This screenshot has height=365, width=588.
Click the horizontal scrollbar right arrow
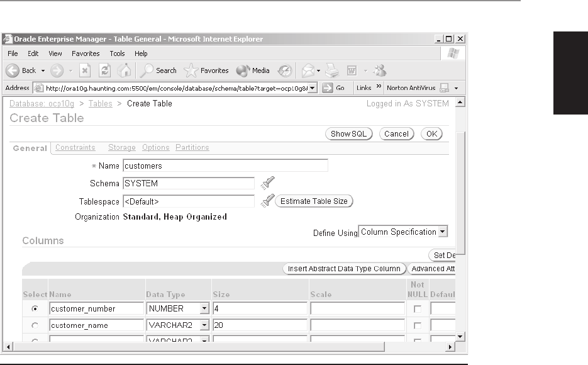point(450,347)
